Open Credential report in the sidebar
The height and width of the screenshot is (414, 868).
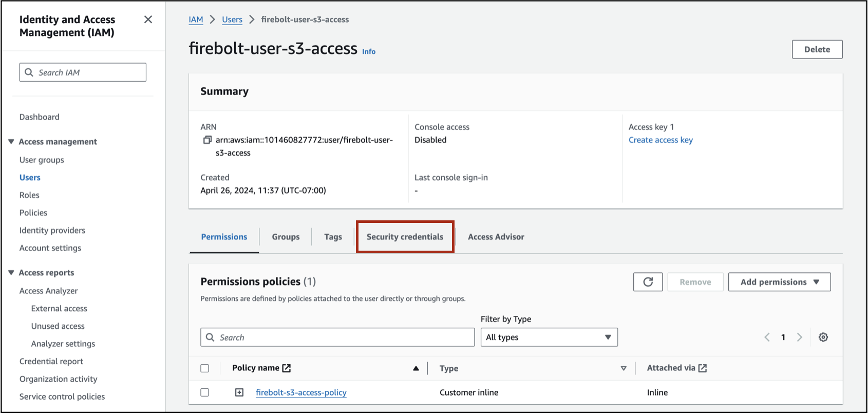click(x=51, y=362)
